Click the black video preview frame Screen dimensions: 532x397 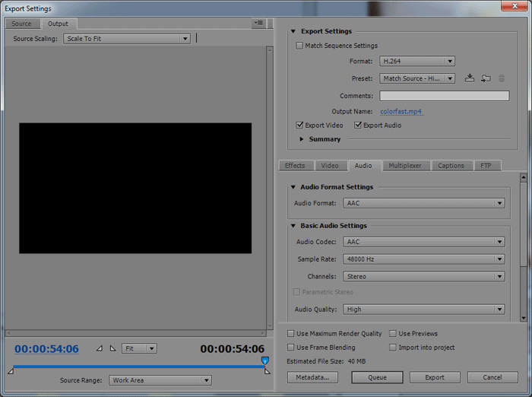click(x=135, y=188)
